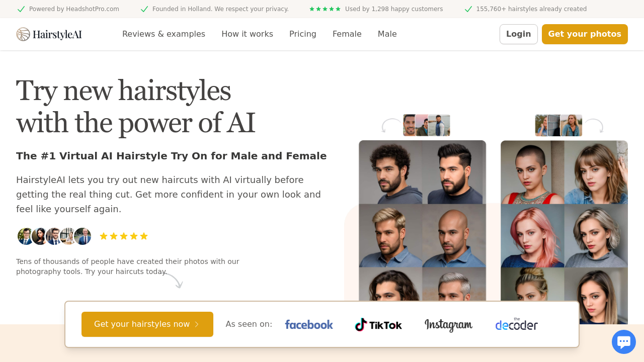Click the green checkmark beside Founded in Holland
644x362 pixels.
pyautogui.click(x=144, y=9)
